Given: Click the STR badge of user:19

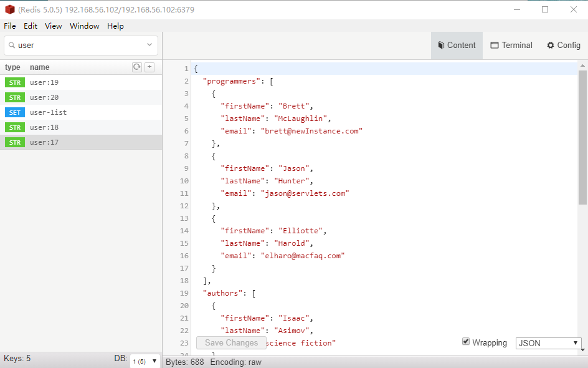Looking at the screenshot, I should tap(15, 82).
